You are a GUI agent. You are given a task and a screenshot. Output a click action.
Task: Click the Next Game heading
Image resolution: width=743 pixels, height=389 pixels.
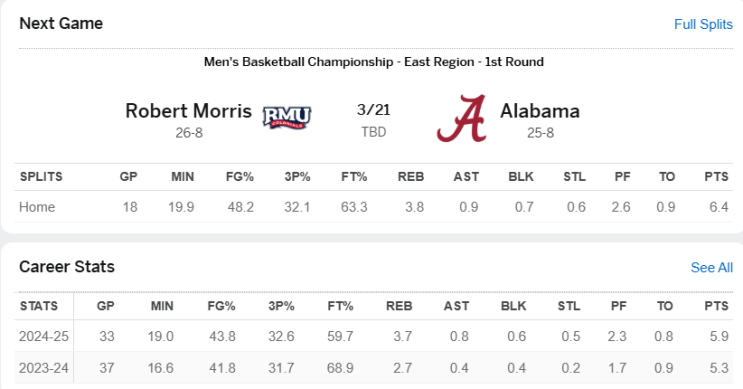(61, 23)
